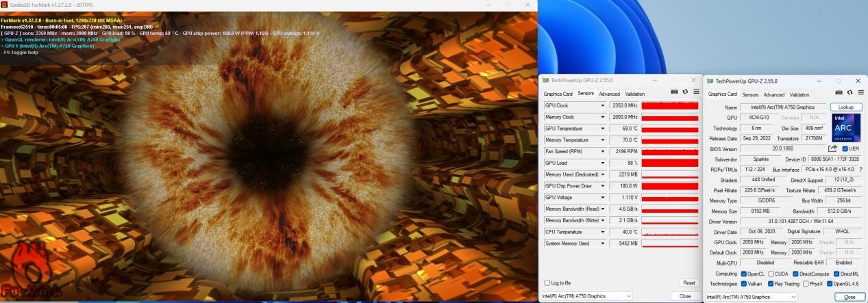The image size is (868, 303).
Task: Click refresh icon in GPU-Z Sensors window
Action: [685, 92]
